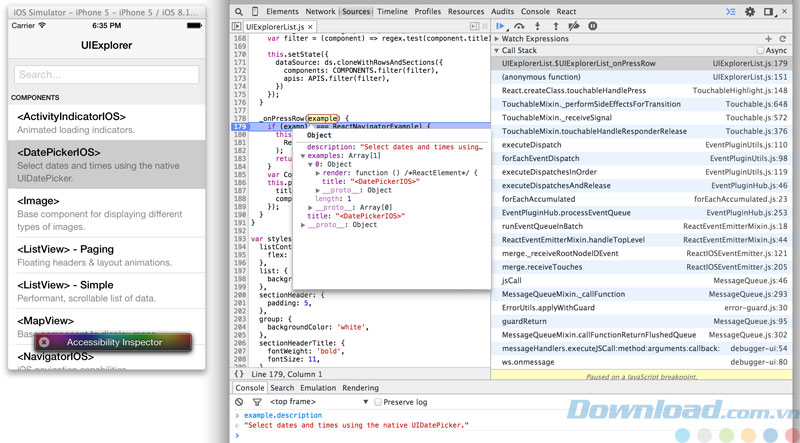Viewport: 800px width, 443px height.
Task: Click the Step over function call button
Action: (519, 26)
